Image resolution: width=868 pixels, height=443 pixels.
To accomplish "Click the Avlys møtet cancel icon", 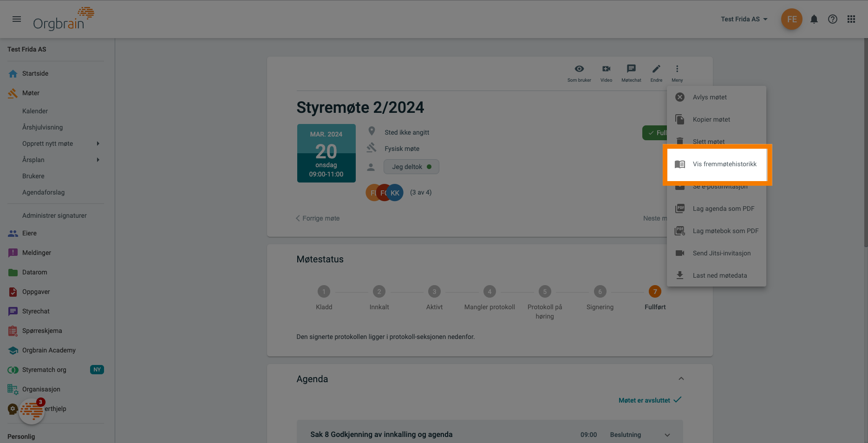I will tap(680, 97).
